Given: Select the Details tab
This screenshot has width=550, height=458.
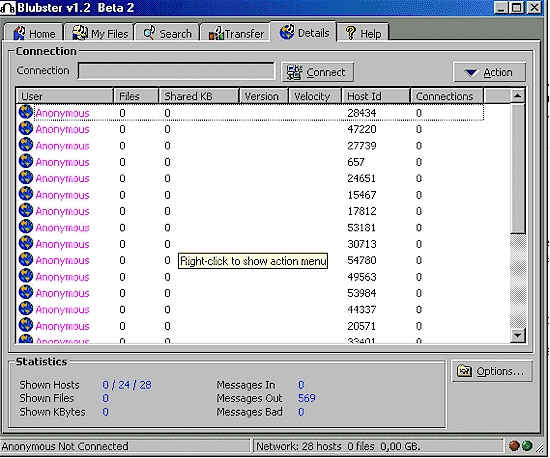Looking at the screenshot, I should (304, 32).
